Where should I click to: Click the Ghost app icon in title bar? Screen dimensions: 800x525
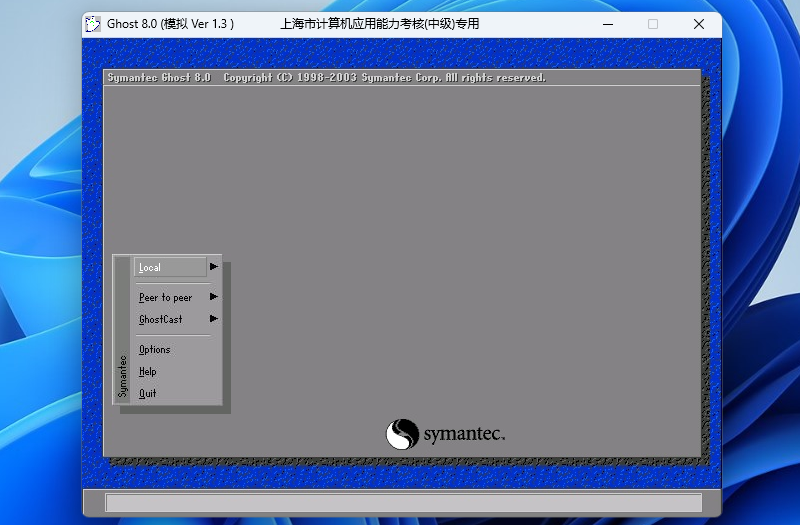pos(93,24)
